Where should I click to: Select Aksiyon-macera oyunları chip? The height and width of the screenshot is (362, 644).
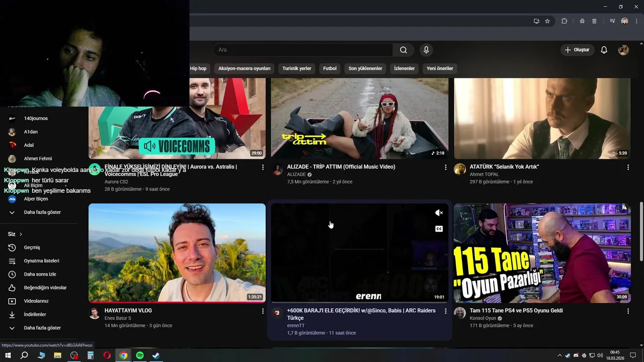245,68
